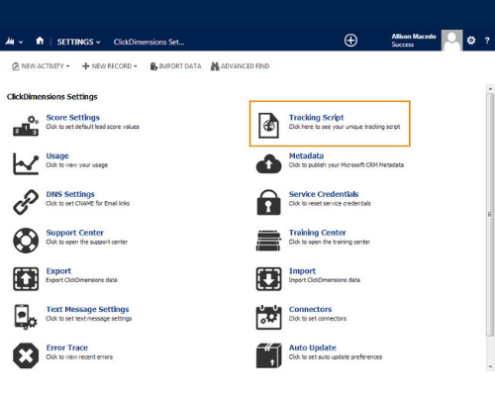Image resolution: width=495 pixels, height=400 pixels.
Task: Click 'Click to publish your Microsoft CRM Metadata' text
Action: pos(346,165)
